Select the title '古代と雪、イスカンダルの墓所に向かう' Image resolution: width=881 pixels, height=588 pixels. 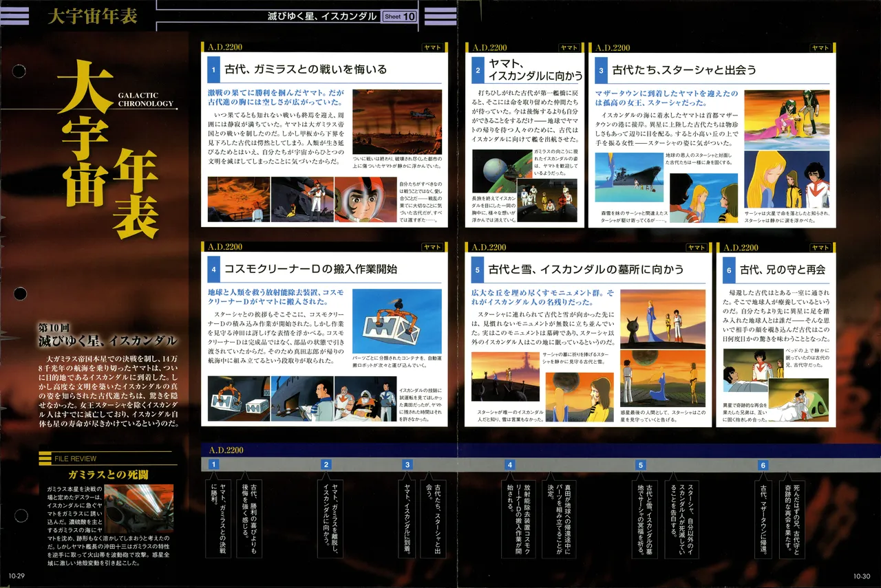tap(586, 269)
